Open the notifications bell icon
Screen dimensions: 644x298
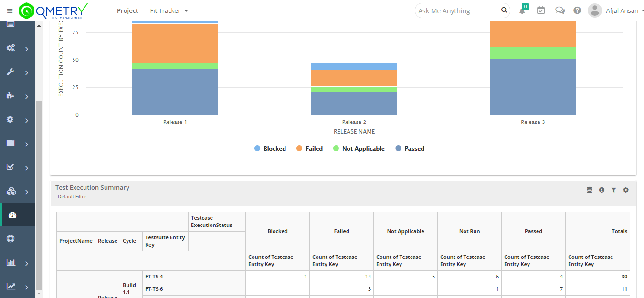(x=522, y=10)
